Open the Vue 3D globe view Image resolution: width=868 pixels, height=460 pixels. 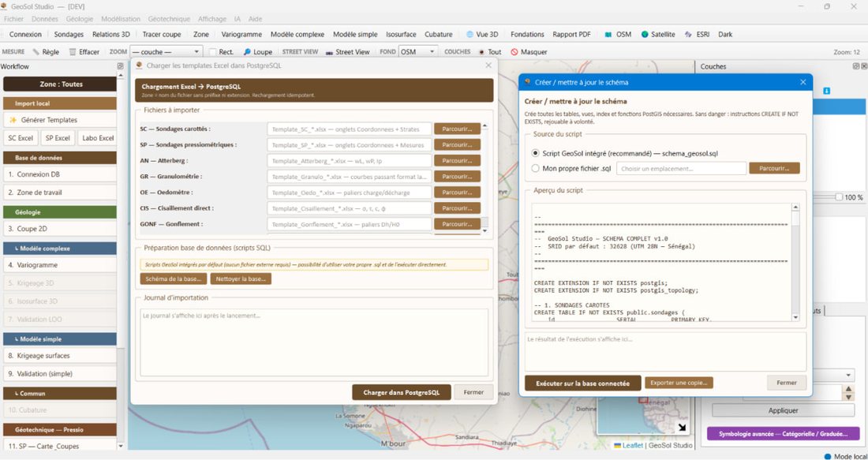482,34
